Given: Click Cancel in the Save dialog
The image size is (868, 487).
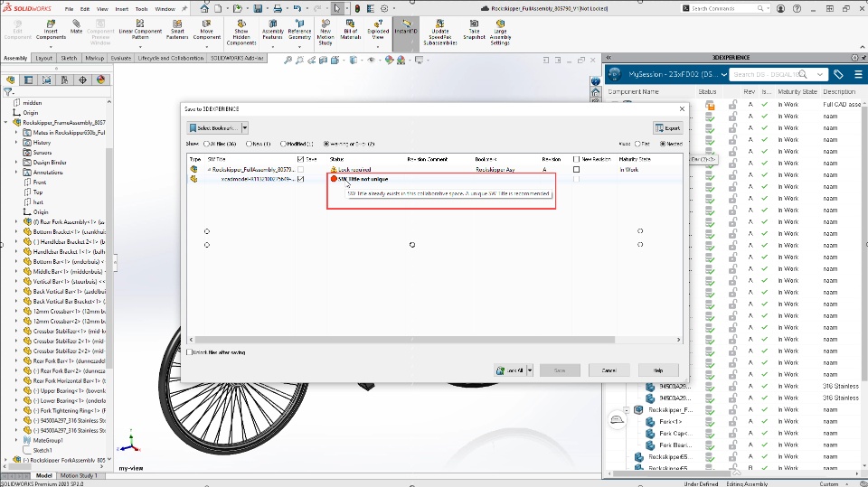Looking at the screenshot, I should pos(609,370).
